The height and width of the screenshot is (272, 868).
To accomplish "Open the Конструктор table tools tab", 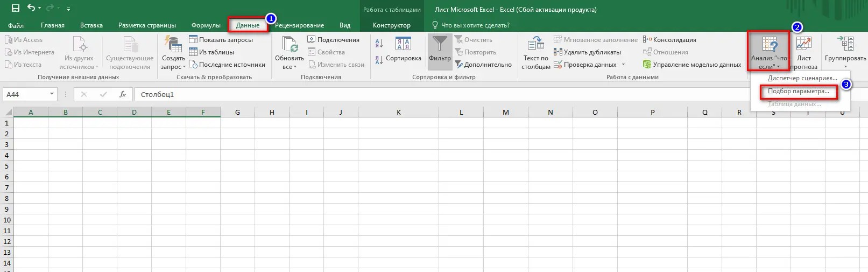I will coord(392,25).
